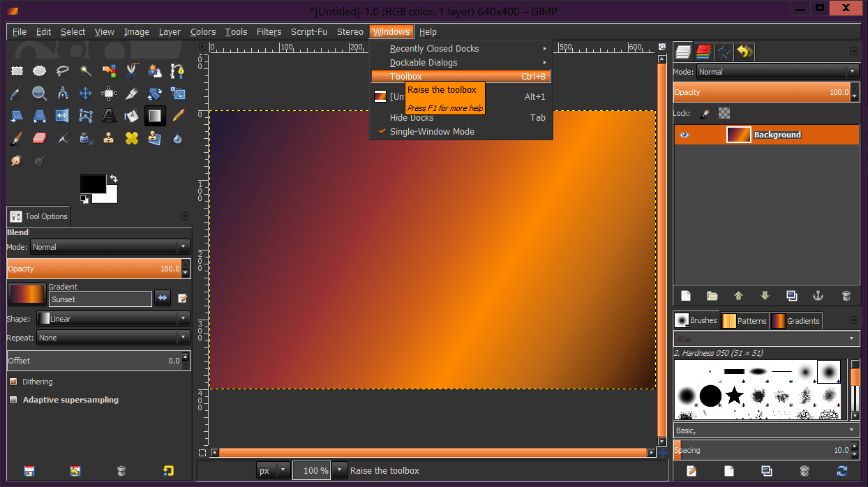Screen dimensions: 868x487
Task: Open the Filters menu
Action: click(x=269, y=32)
